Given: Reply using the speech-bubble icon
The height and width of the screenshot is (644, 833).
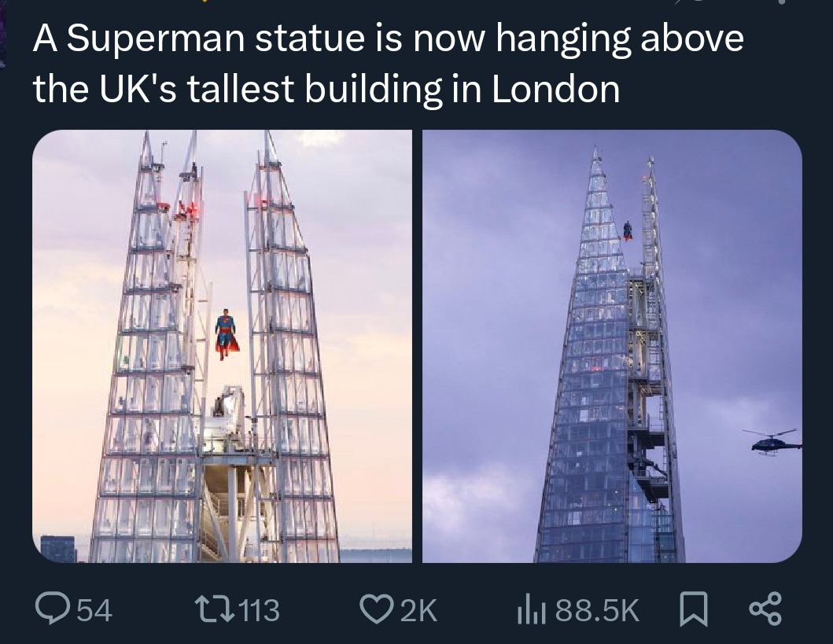Looking at the screenshot, I should pyautogui.click(x=53, y=607).
